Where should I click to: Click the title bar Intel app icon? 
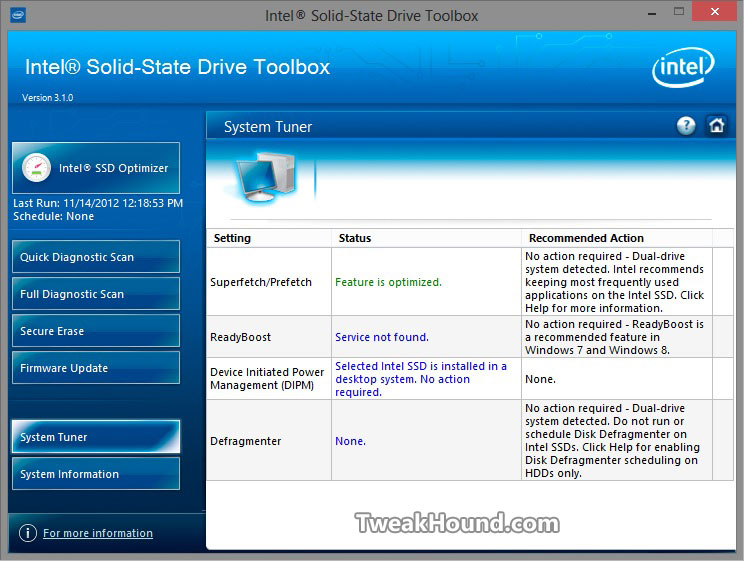tap(18, 15)
